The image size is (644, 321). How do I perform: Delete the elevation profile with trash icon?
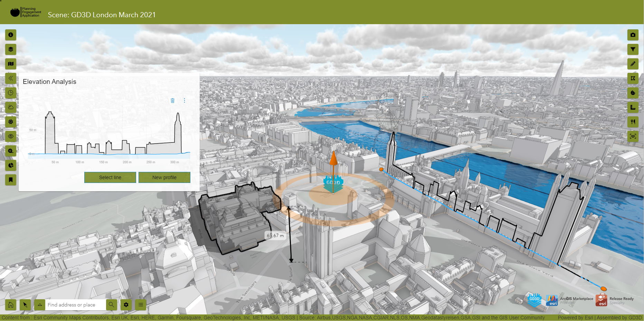[x=172, y=100]
